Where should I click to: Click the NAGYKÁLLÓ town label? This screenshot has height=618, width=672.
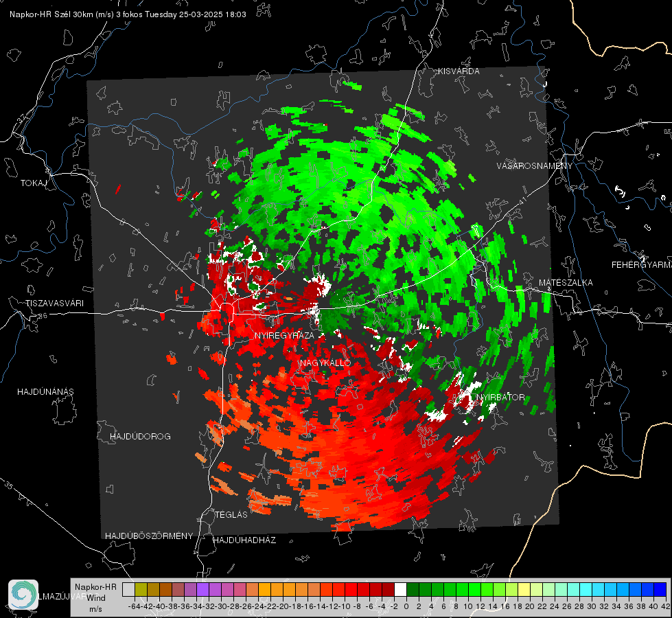coord(325,363)
